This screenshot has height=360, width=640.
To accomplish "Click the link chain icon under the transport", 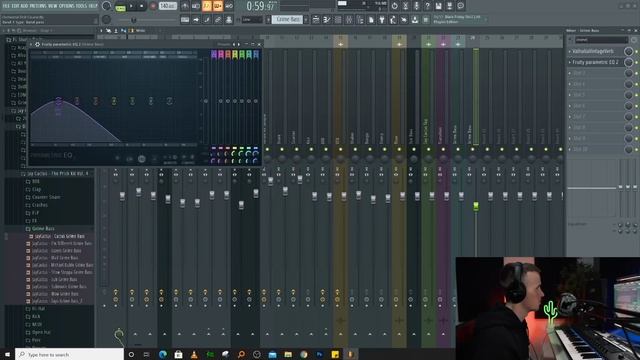I will [218, 20].
